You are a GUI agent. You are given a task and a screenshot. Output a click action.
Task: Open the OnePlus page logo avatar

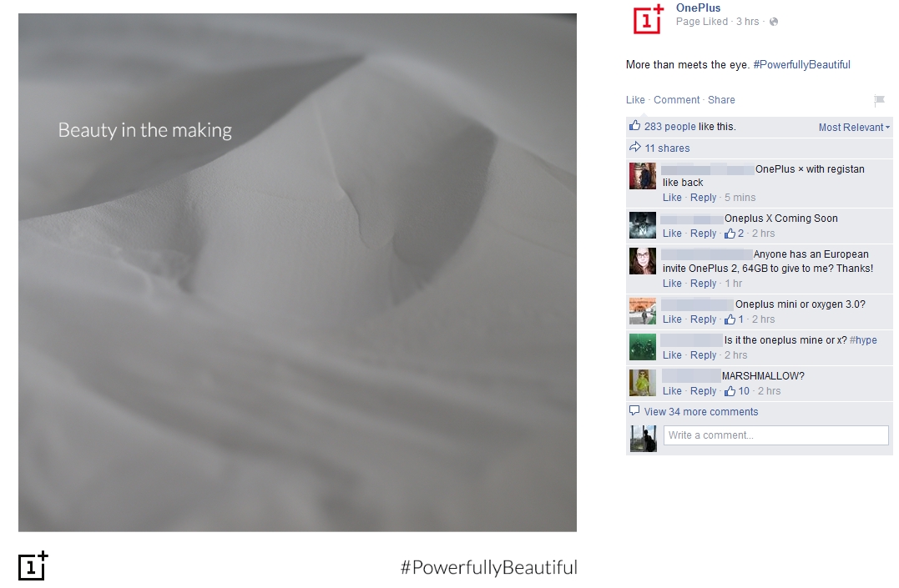(648, 19)
